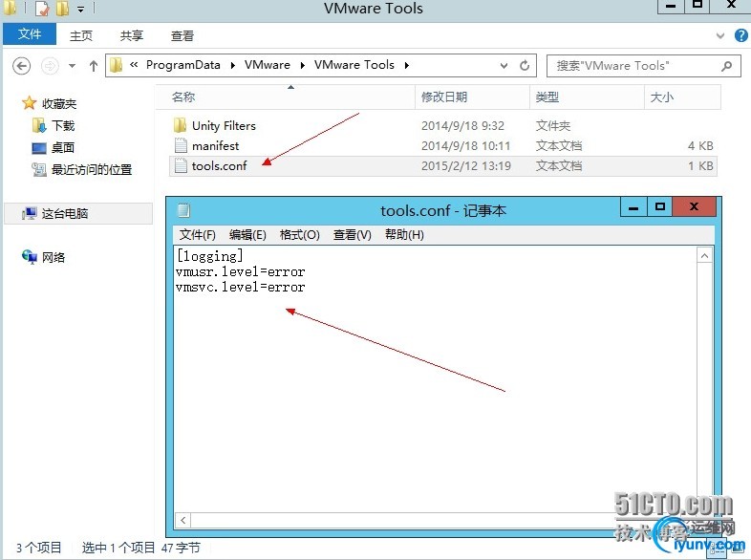
Task: Maximize the tools.conf Notepad window
Action: click(x=660, y=207)
